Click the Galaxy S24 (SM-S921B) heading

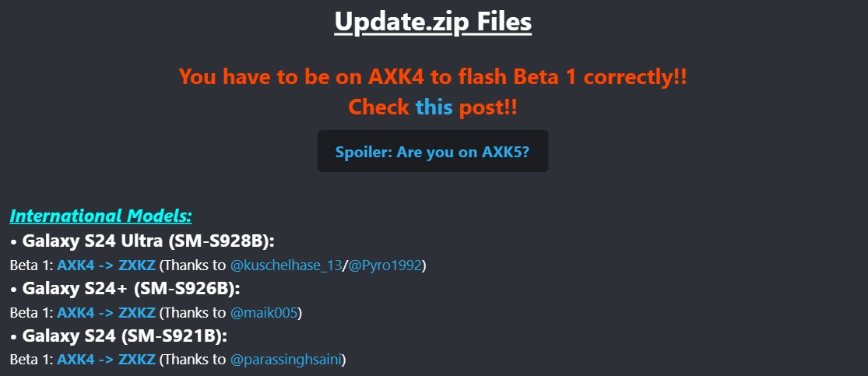click(x=119, y=336)
